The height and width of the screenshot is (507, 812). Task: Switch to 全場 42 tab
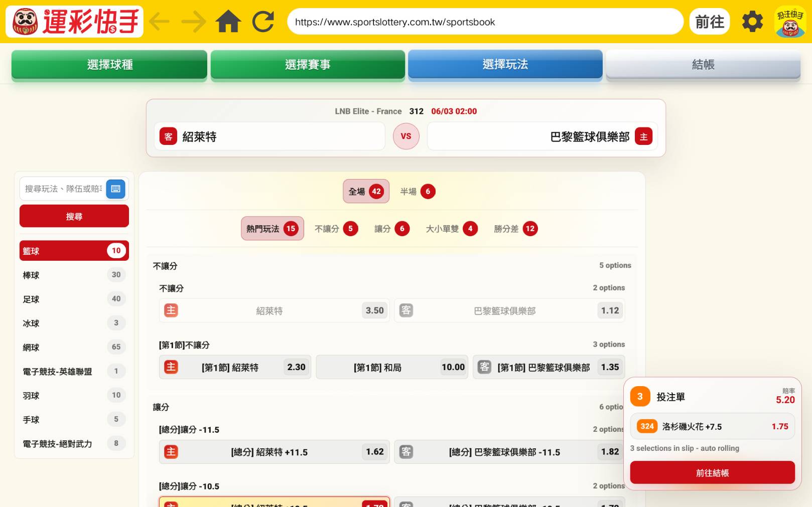[366, 191]
